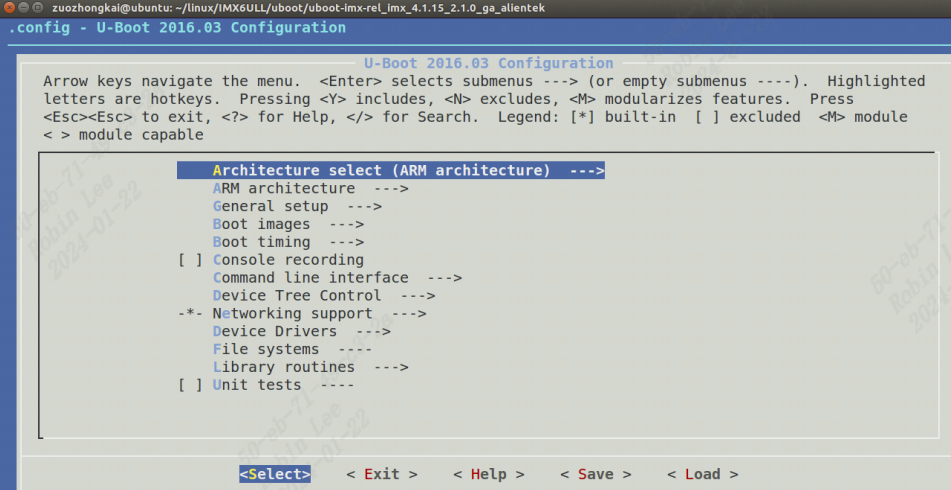
Task: Toggle the Console recording checkbox
Action: click(x=191, y=260)
